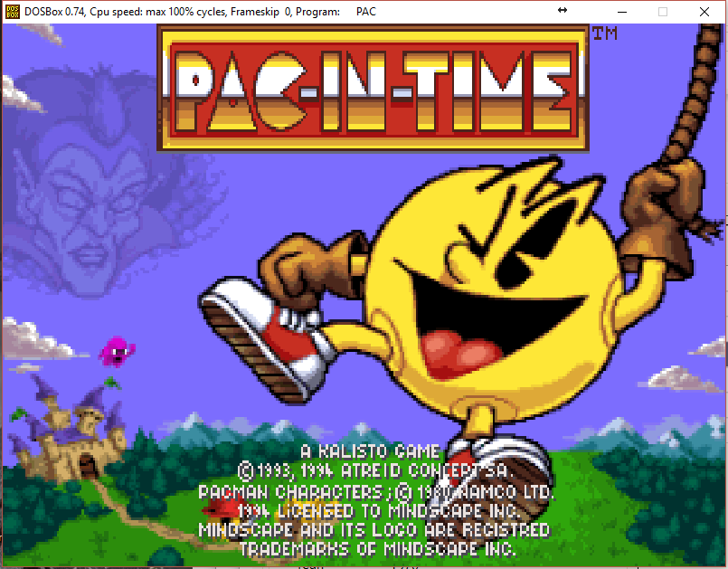
Task: Click the "1994 LICENSED TO MINDSCAPE INC." line
Action: click(x=377, y=511)
